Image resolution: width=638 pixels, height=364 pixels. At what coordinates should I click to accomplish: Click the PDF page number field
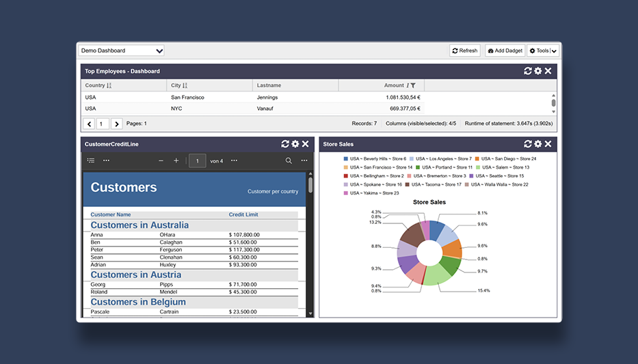pos(198,161)
